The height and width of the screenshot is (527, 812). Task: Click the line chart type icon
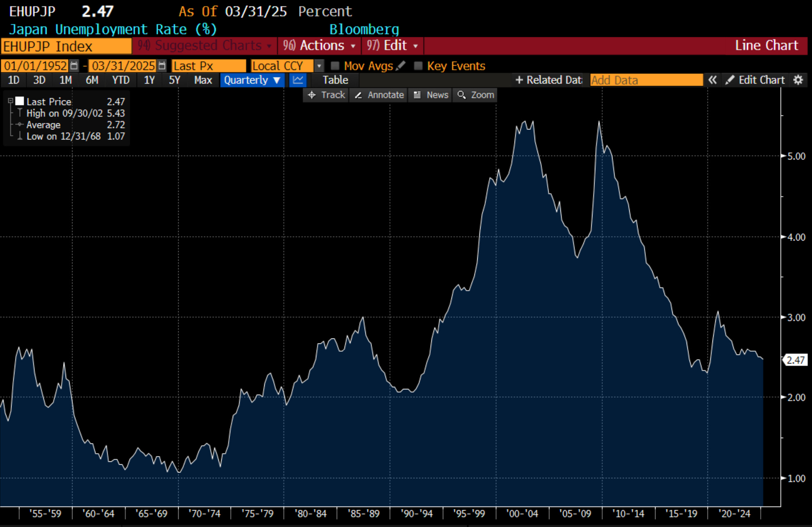(x=298, y=80)
